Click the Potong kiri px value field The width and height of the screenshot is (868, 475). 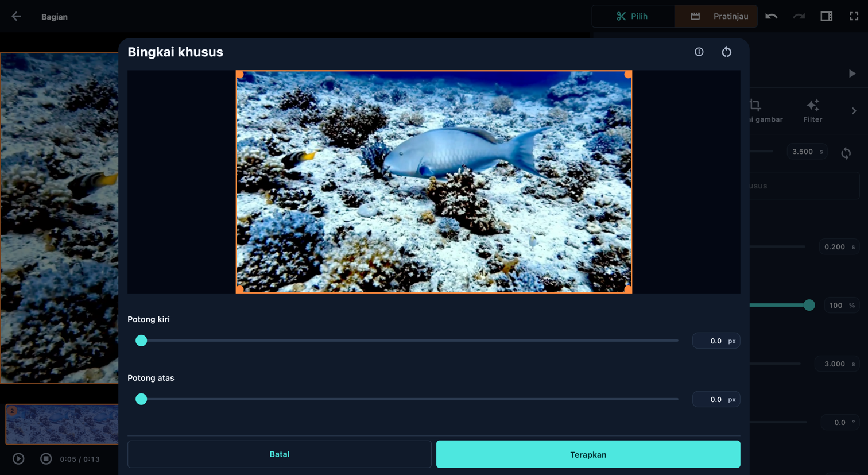coord(716,341)
